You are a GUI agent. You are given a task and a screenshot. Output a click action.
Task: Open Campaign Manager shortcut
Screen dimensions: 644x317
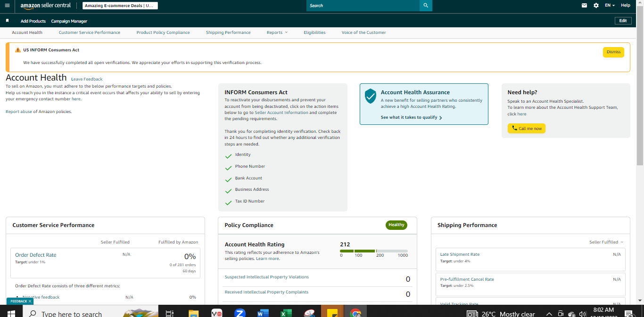click(x=69, y=21)
